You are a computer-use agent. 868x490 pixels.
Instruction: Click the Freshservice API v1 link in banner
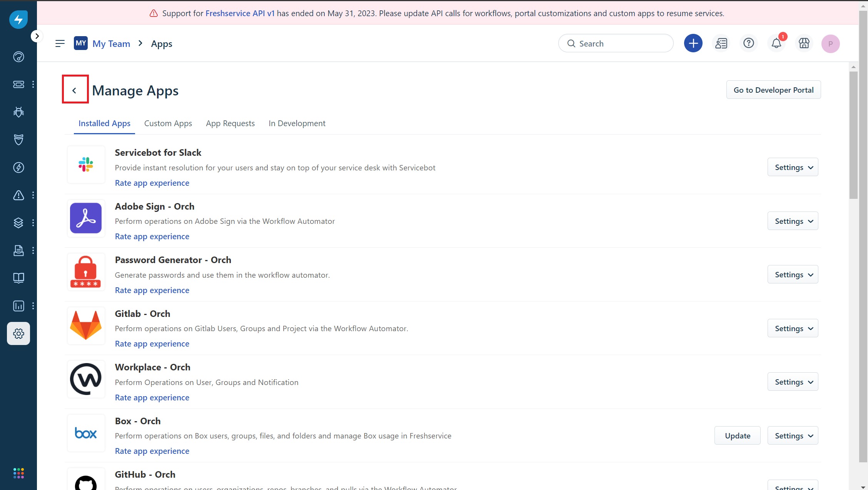click(x=240, y=13)
